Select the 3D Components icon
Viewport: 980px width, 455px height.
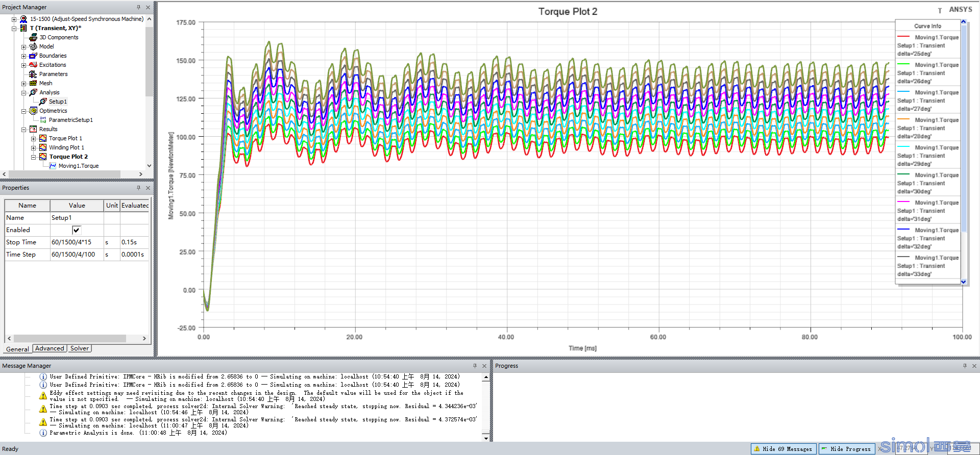[x=33, y=37]
